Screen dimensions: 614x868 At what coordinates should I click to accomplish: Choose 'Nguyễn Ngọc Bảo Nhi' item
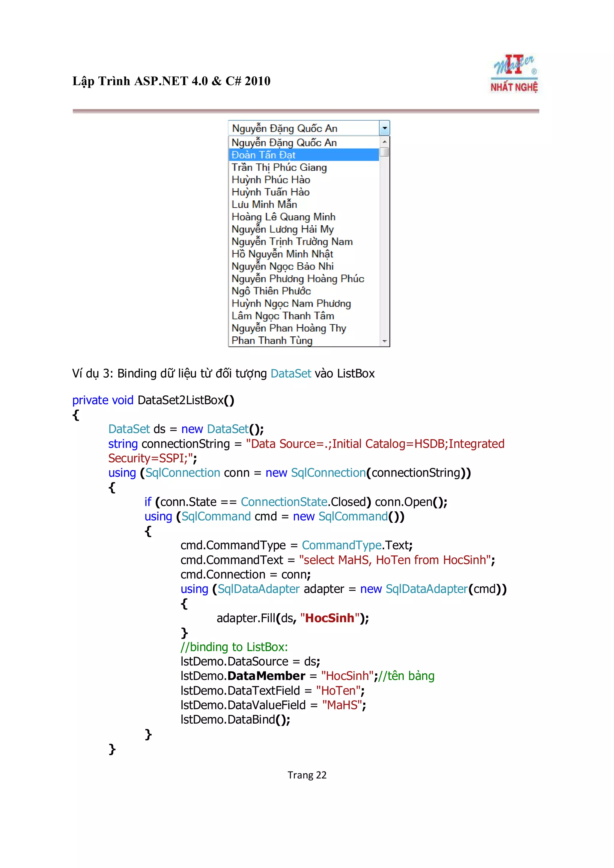(282, 267)
